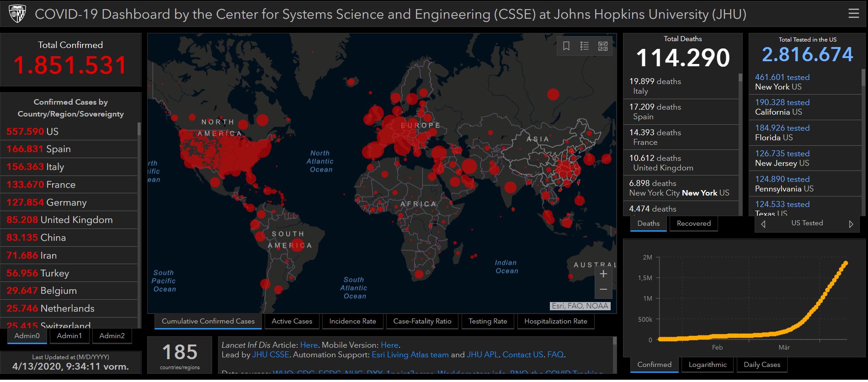Switch to the Admin1 tab

(69, 336)
